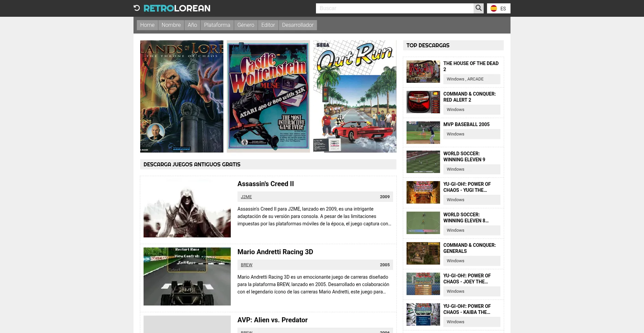Open the ES language selector
Screen dimensions: 644x333
(x=498, y=8)
